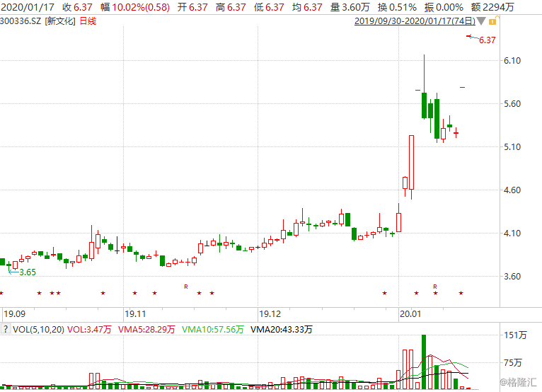The height and width of the screenshot is (392, 542).
Task: Toggle the orange lock icon
Action: coord(492,21)
